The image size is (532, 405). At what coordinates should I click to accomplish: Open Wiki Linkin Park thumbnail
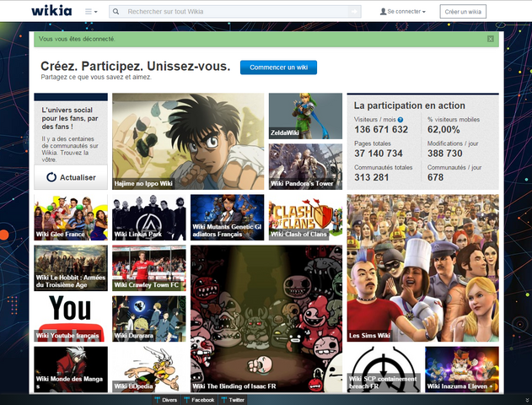(149, 218)
